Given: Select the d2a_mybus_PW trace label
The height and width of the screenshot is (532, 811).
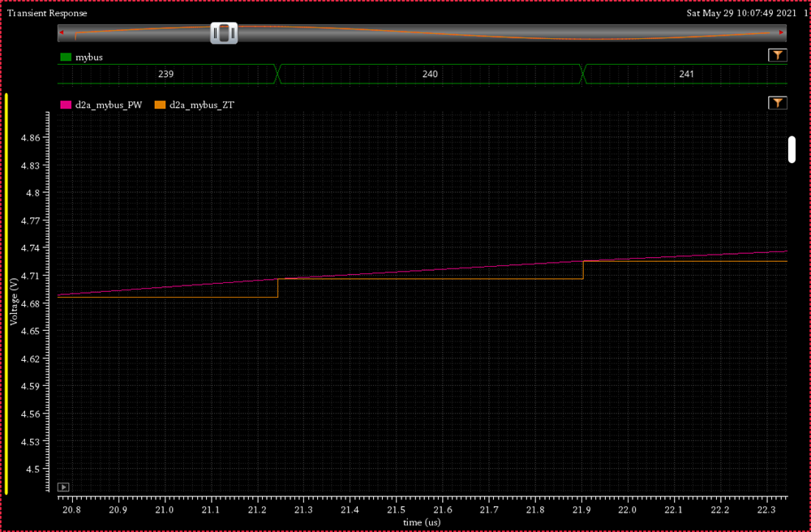Looking at the screenshot, I should click(x=114, y=104).
